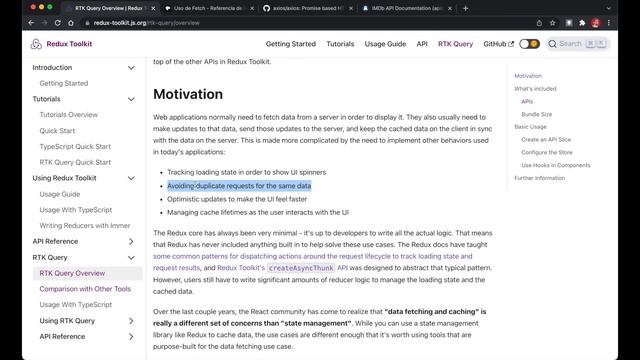Viewport: 640px width, 360px height.
Task: Bookmark this page with the star icon
Action: (553, 23)
